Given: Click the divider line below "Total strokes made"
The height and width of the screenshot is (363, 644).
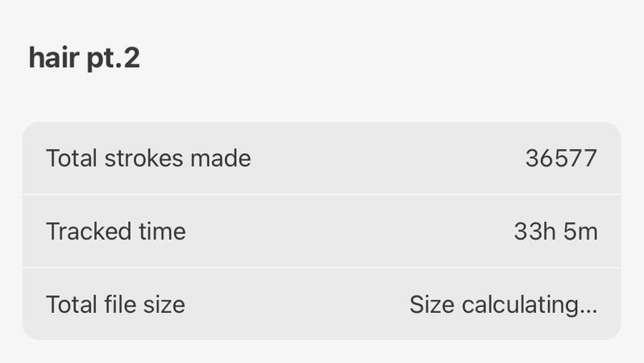Looking at the screenshot, I should tap(321, 194).
